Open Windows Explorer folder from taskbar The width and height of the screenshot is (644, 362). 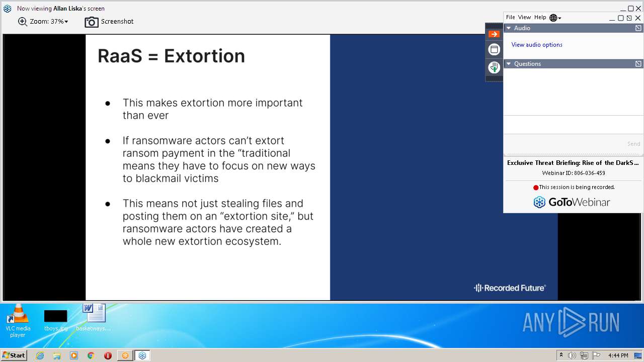click(57, 355)
